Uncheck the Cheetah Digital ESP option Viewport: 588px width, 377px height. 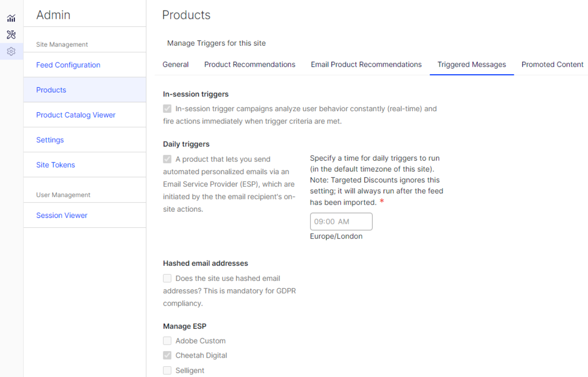pos(167,355)
